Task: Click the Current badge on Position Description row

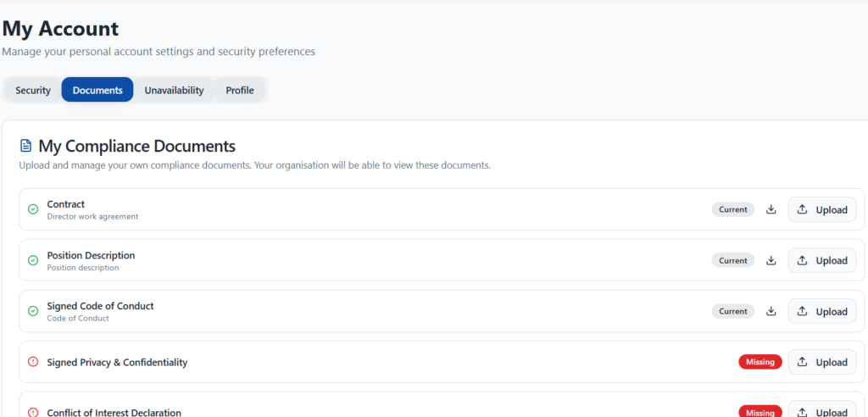Action: coord(733,260)
